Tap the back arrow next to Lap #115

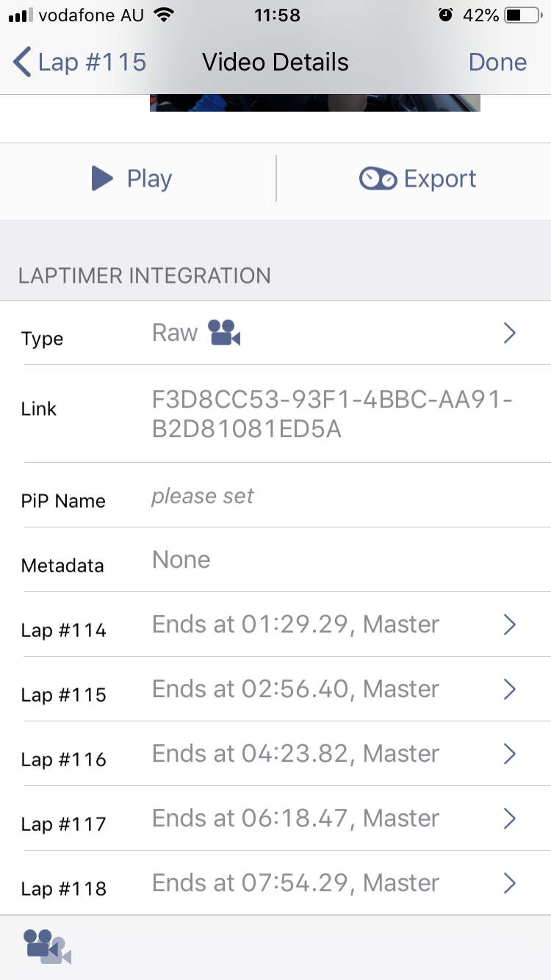click(x=23, y=62)
